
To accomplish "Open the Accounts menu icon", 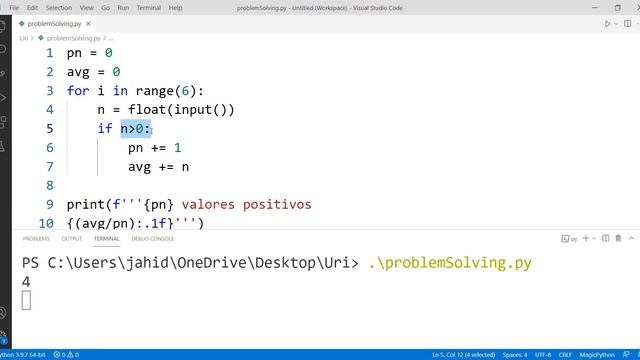I will point(3,313).
